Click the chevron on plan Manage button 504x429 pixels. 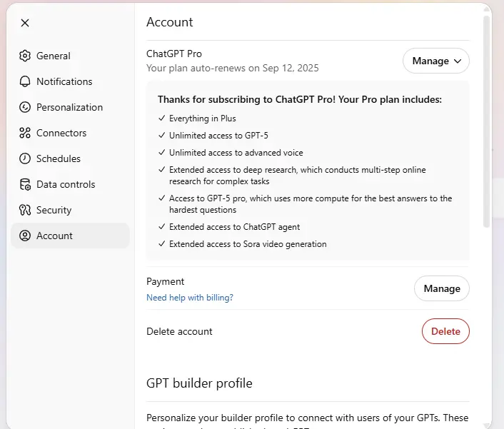coord(458,61)
